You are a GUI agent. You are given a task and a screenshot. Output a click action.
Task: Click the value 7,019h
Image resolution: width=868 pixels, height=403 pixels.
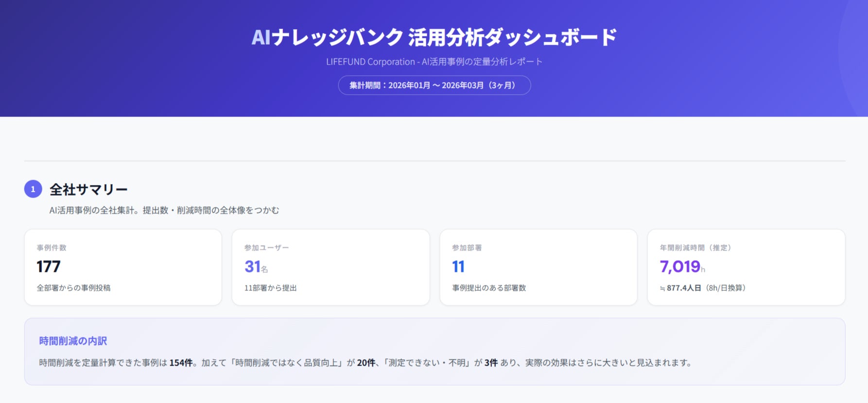[682, 267]
